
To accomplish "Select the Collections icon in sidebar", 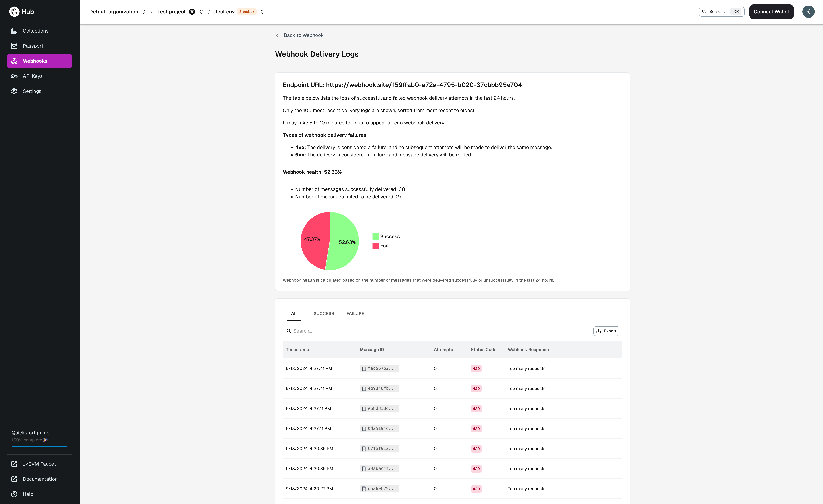I will click(14, 30).
